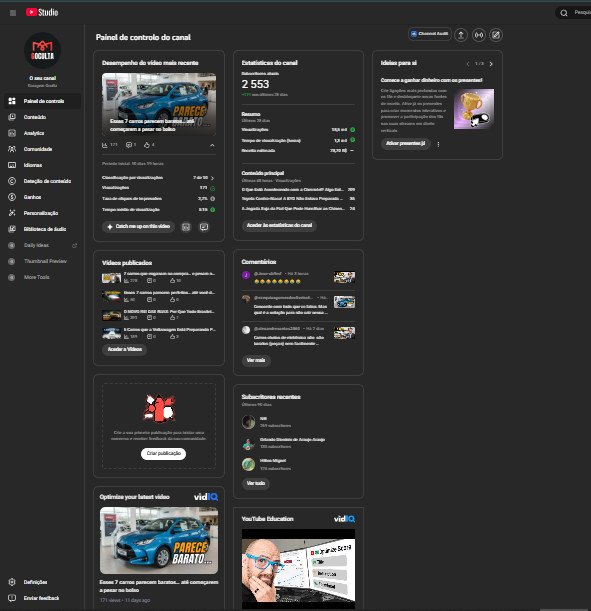
Task: Open three-dot menu beside Ativar presentes
Action: tap(438, 144)
